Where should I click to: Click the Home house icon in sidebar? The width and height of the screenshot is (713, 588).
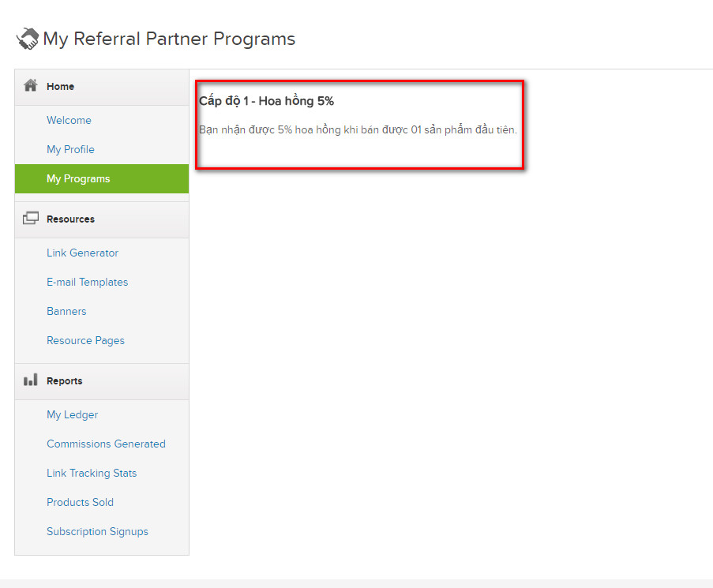pos(31,85)
